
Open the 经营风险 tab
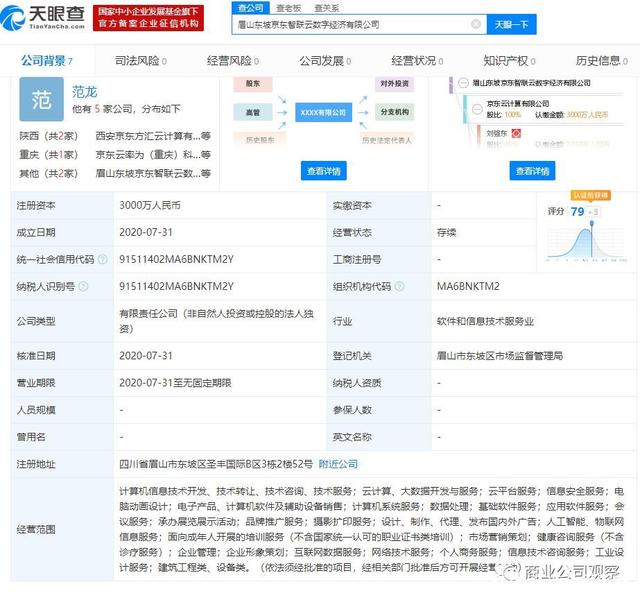pos(233,61)
